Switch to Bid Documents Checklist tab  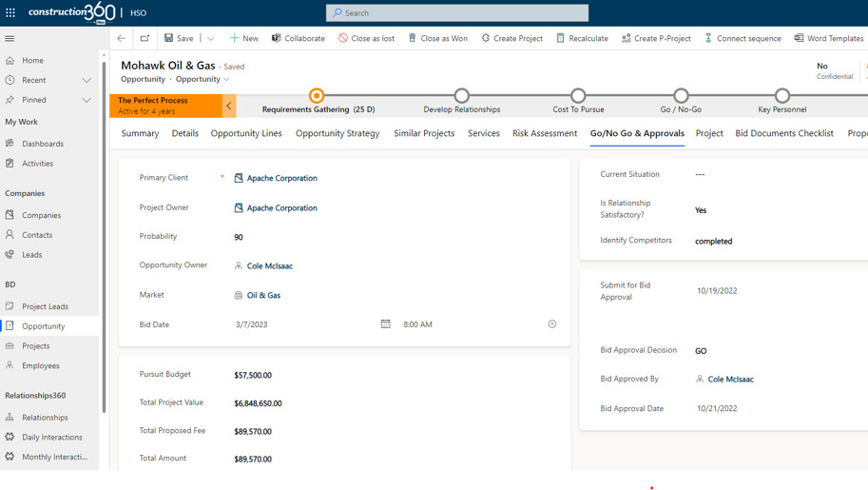pyautogui.click(x=784, y=133)
